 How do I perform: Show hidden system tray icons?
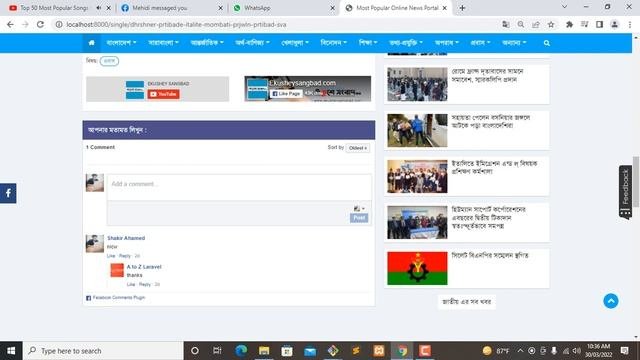click(520, 351)
